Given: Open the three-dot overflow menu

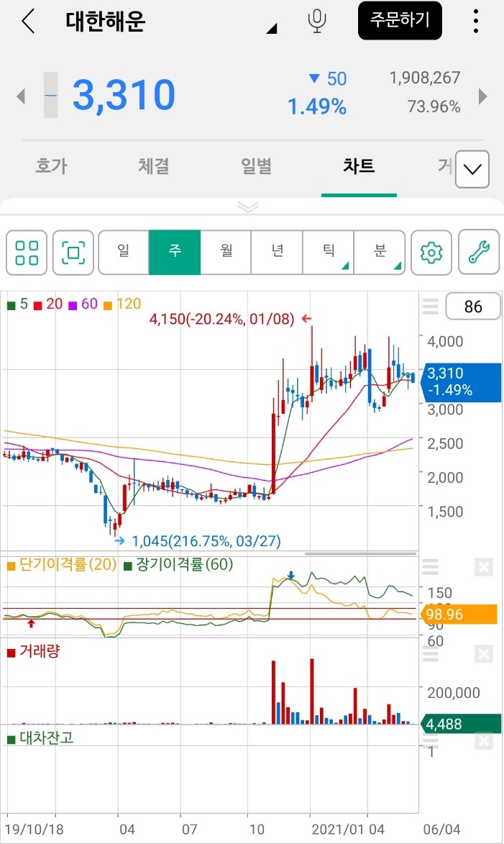Looking at the screenshot, I should 475,21.
